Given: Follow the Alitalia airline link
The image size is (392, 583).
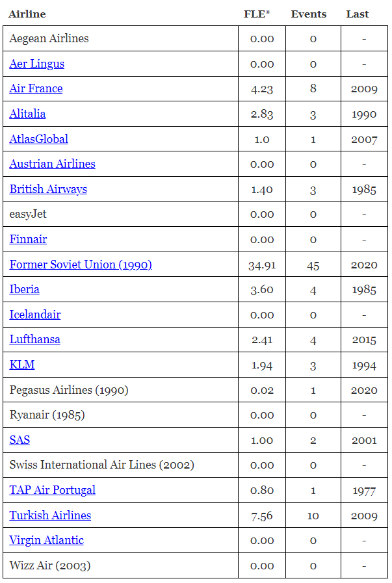Looking at the screenshot, I should pyautogui.click(x=27, y=114).
